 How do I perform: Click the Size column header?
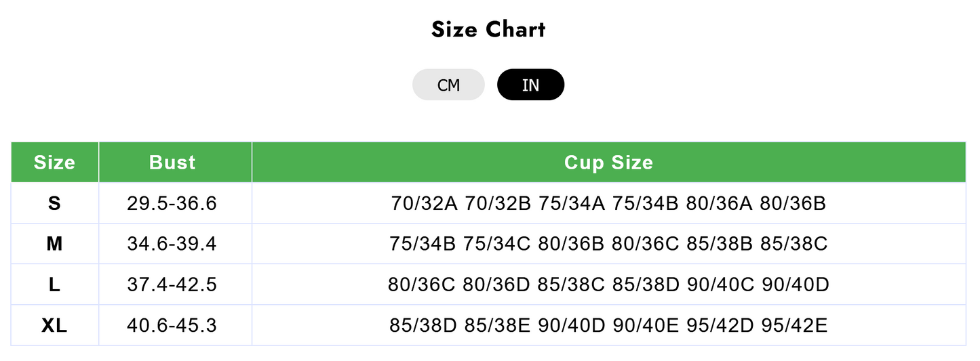[x=55, y=163]
